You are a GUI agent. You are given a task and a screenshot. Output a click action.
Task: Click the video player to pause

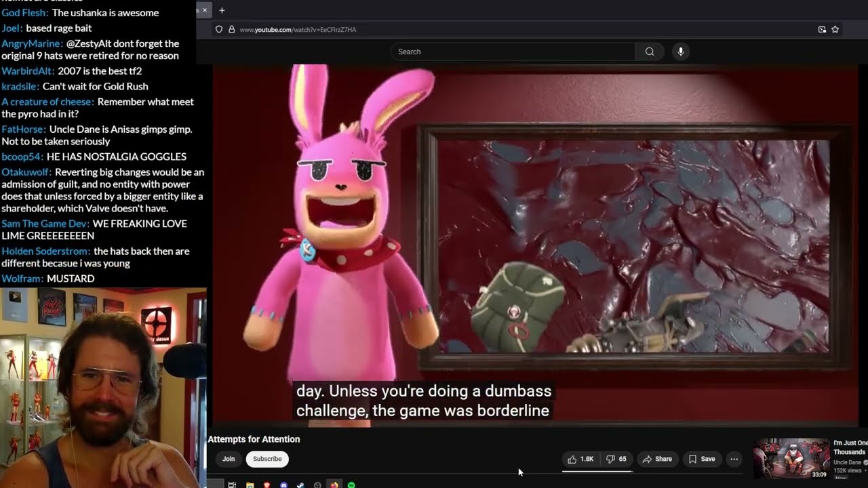click(x=536, y=245)
